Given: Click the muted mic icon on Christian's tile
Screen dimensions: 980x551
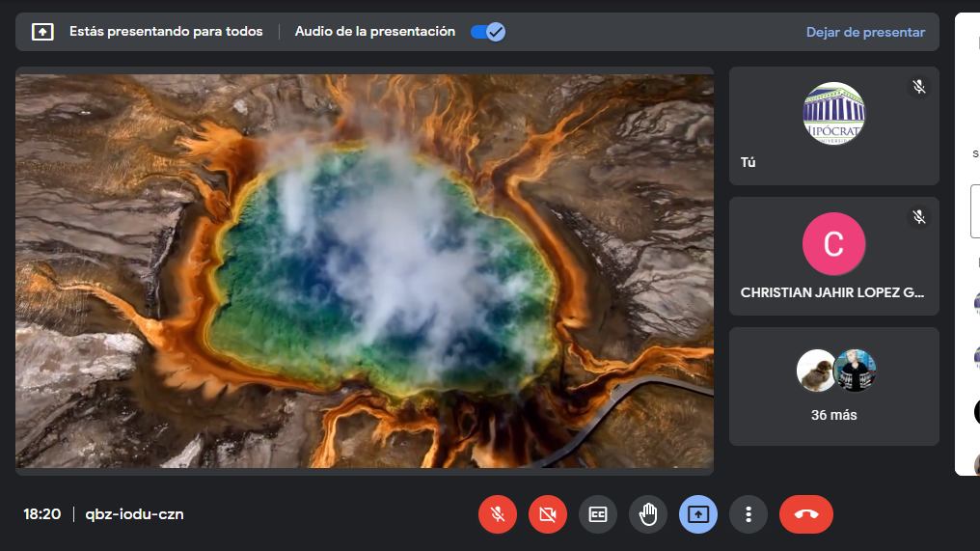Looking at the screenshot, I should click(919, 217).
